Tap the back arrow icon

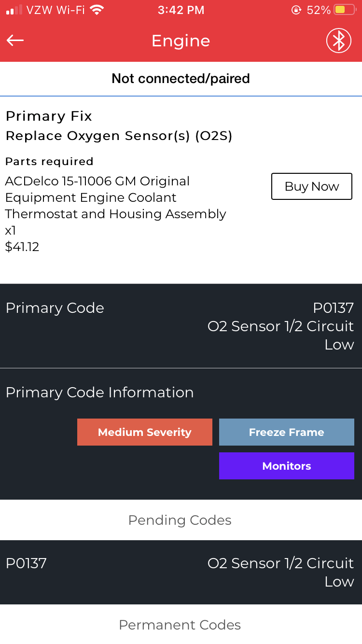[x=15, y=41]
